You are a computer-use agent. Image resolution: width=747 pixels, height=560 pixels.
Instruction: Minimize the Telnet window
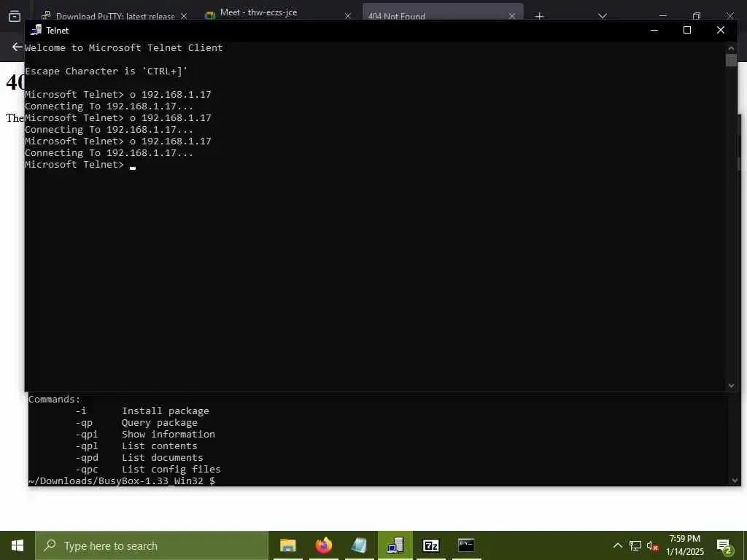tap(654, 30)
